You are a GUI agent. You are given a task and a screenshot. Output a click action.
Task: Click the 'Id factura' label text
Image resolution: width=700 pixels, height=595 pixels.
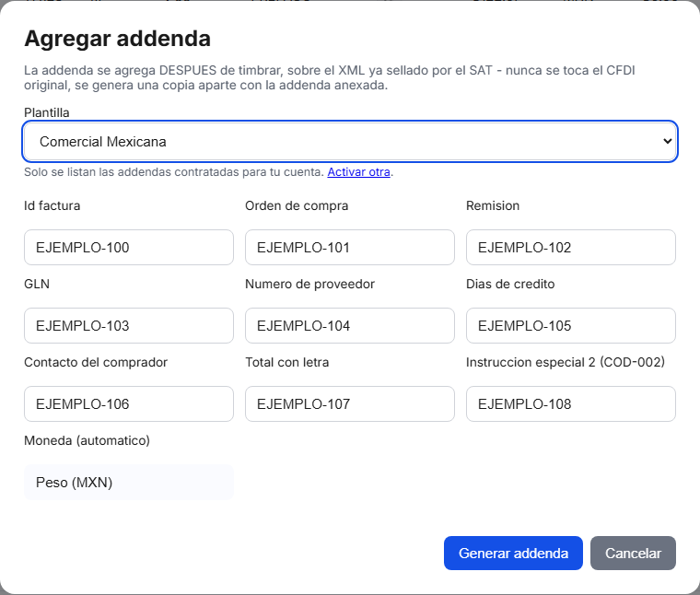coord(52,205)
